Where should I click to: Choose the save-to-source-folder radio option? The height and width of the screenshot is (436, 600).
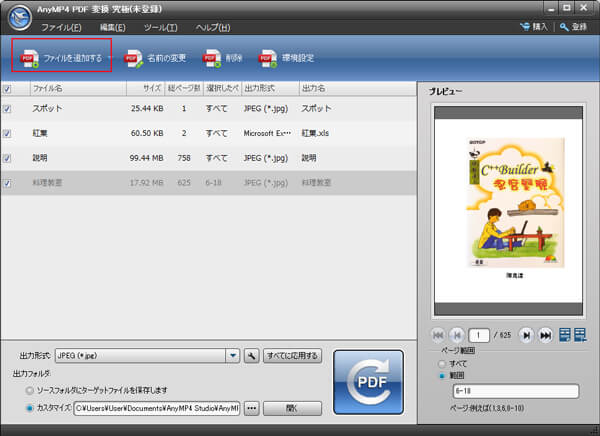pyautogui.click(x=29, y=389)
